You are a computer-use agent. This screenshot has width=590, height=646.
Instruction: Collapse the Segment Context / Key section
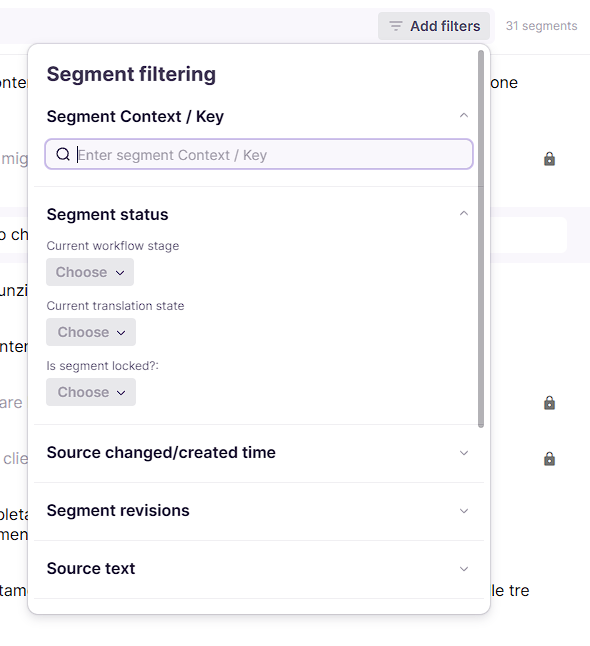464,115
